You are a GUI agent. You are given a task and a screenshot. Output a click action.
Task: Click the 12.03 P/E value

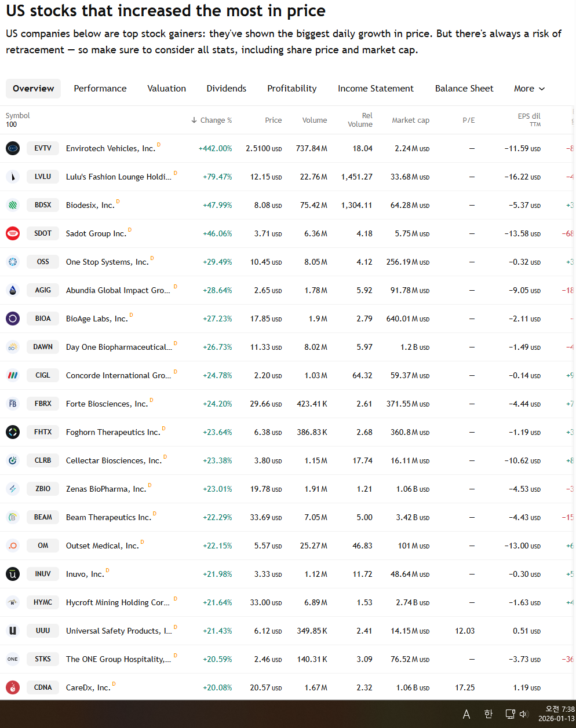pyautogui.click(x=465, y=631)
